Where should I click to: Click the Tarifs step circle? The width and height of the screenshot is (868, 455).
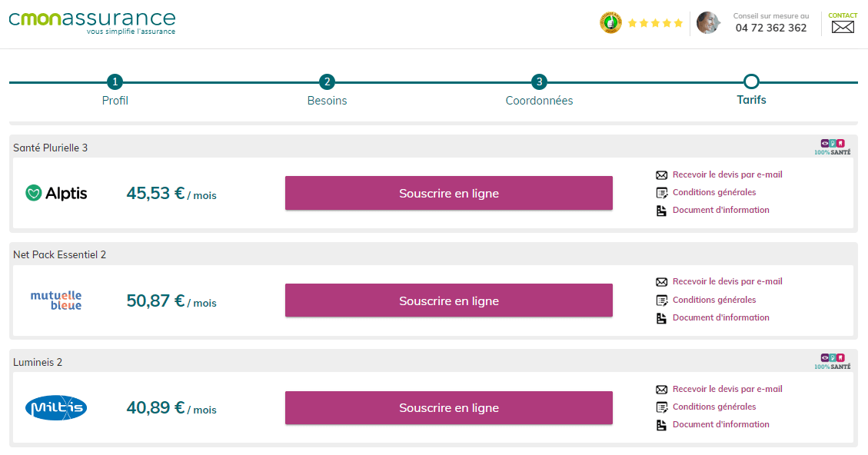(751, 81)
